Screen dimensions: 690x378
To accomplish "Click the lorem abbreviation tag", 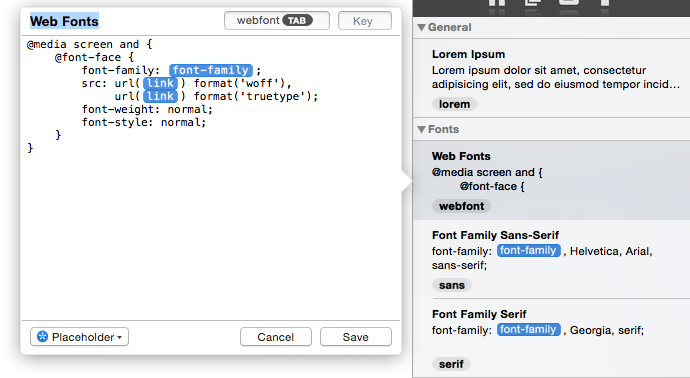I will [454, 104].
